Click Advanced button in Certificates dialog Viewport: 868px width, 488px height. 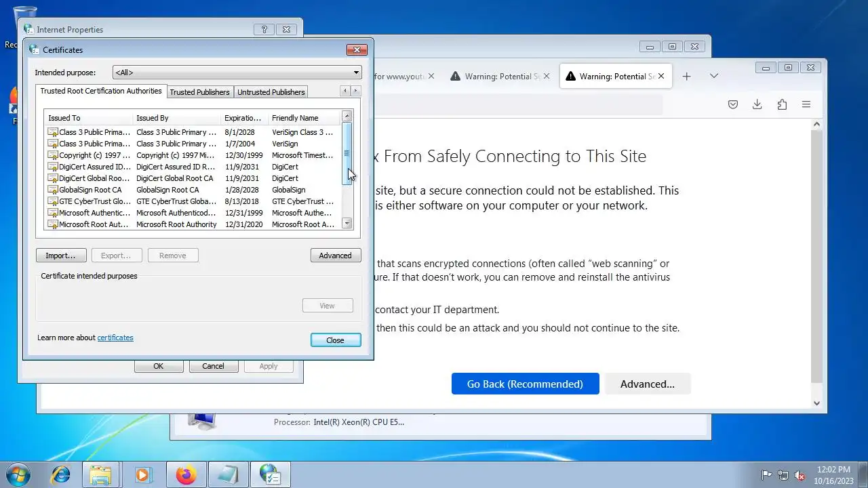pyautogui.click(x=335, y=256)
